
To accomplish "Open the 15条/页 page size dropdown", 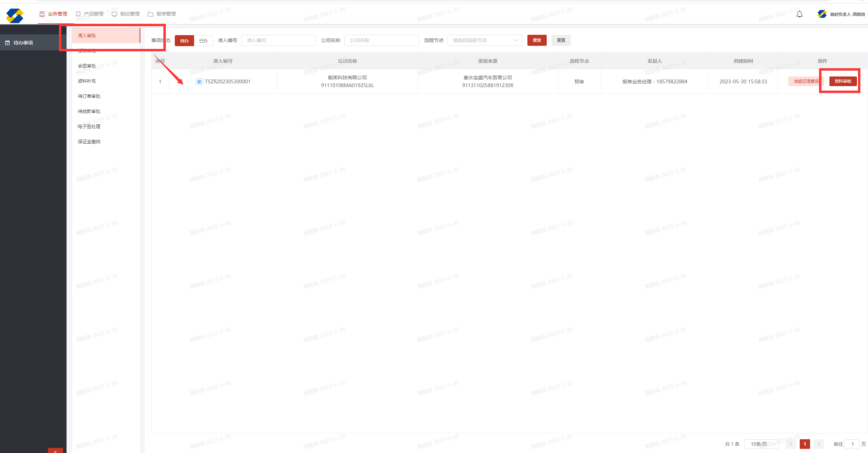I will point(761,444).
